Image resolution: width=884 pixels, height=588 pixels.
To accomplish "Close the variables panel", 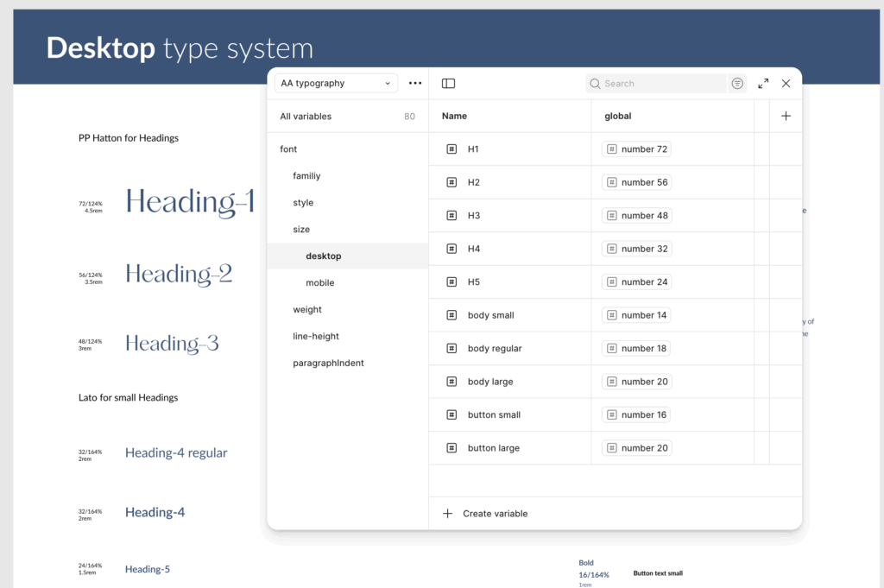I will click(786, 84).
